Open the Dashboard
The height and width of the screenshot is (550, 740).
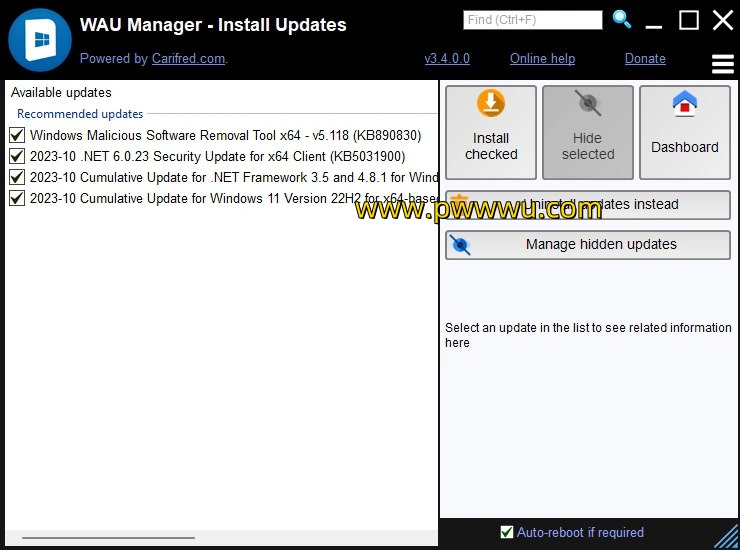pos(685,132)
